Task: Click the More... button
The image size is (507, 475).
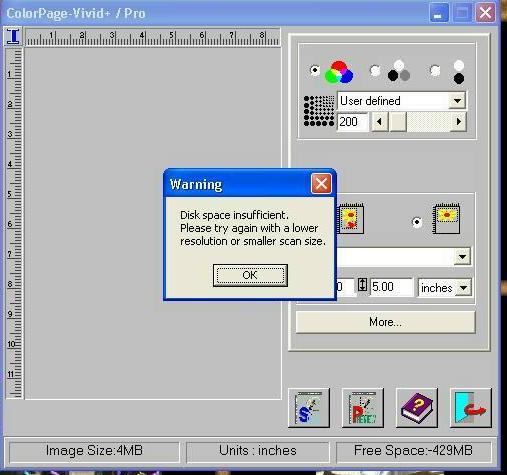Action: coord(385,322)
